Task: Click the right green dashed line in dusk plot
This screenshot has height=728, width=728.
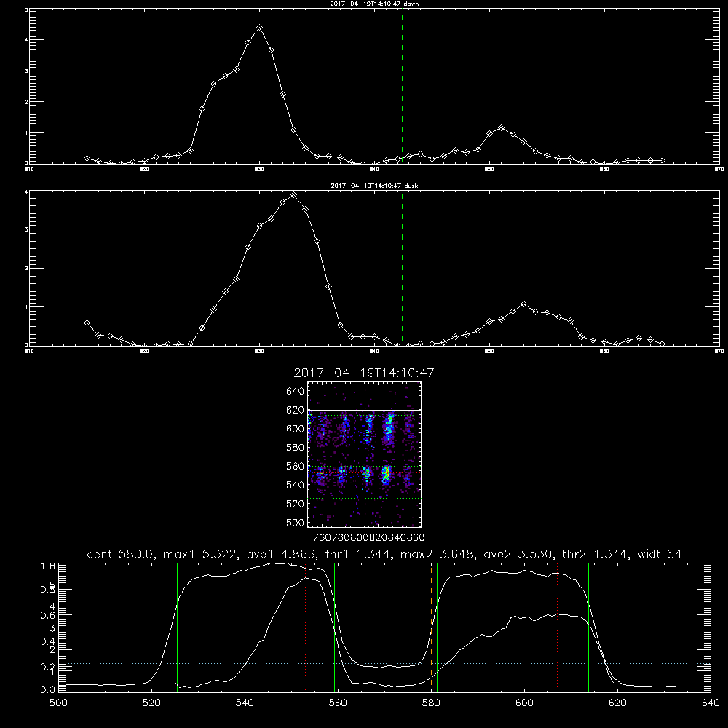Action: (402, 269)
